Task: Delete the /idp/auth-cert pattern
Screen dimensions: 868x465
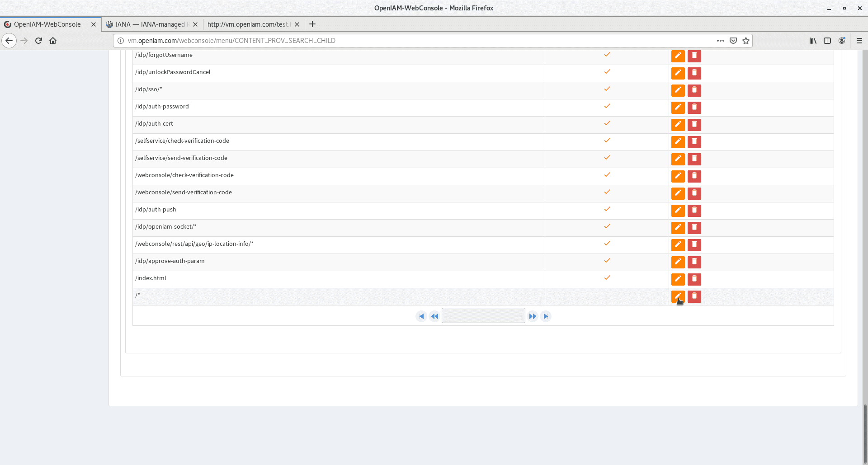Action: coord(694,124)
